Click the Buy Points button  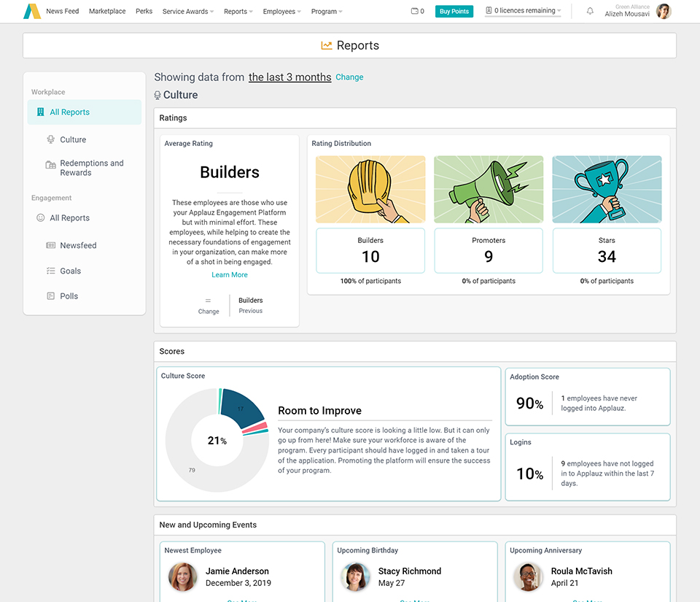(x=454, y=11)
